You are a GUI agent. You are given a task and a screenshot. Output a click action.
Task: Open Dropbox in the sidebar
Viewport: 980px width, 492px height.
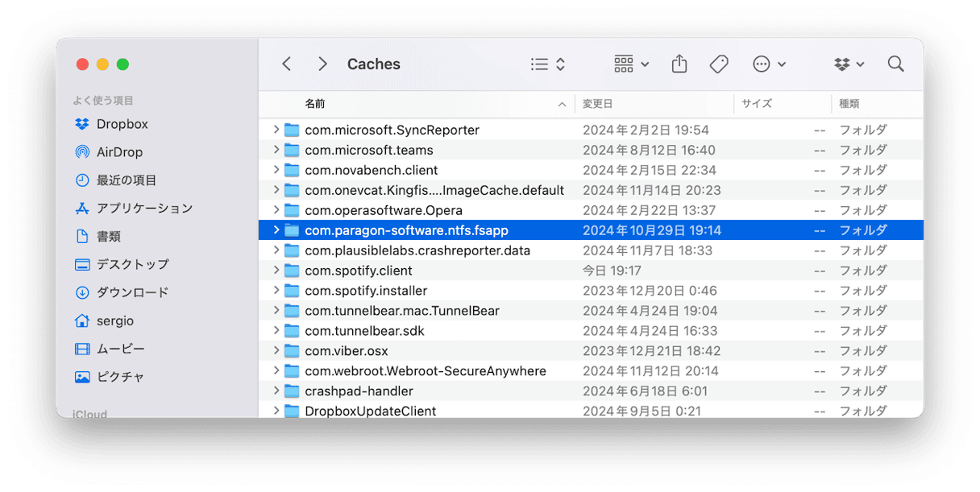pyautogui.click(x=112, y=124)
